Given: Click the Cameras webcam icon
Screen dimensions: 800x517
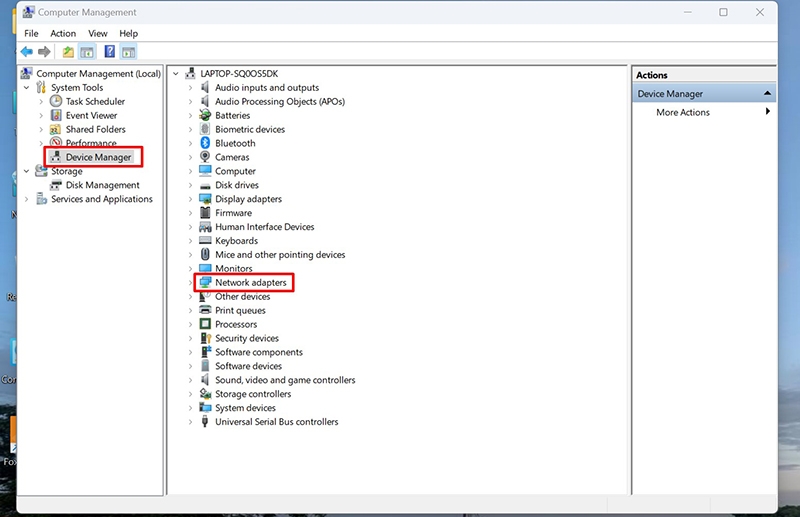Looking at the screenshot, I should (x=205, y=157).
